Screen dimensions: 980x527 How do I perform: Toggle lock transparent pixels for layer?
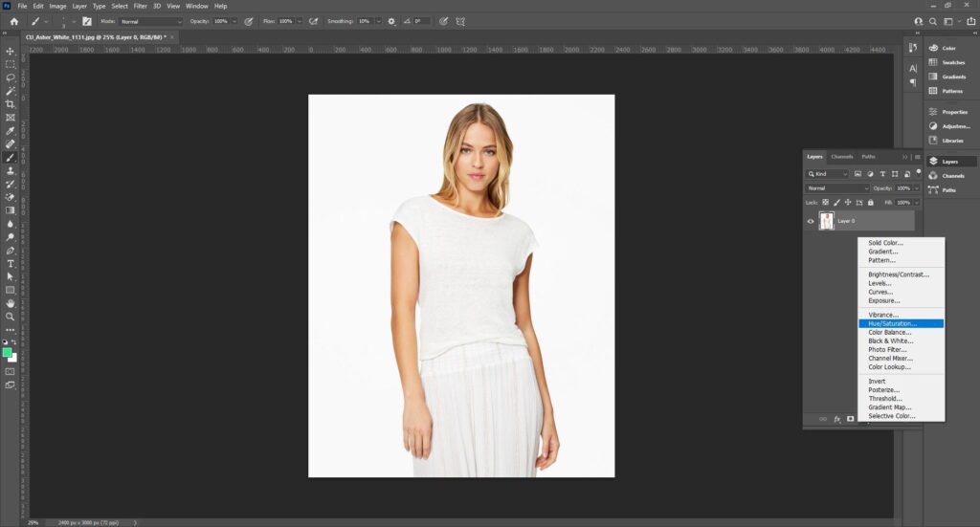coord(825,203)
